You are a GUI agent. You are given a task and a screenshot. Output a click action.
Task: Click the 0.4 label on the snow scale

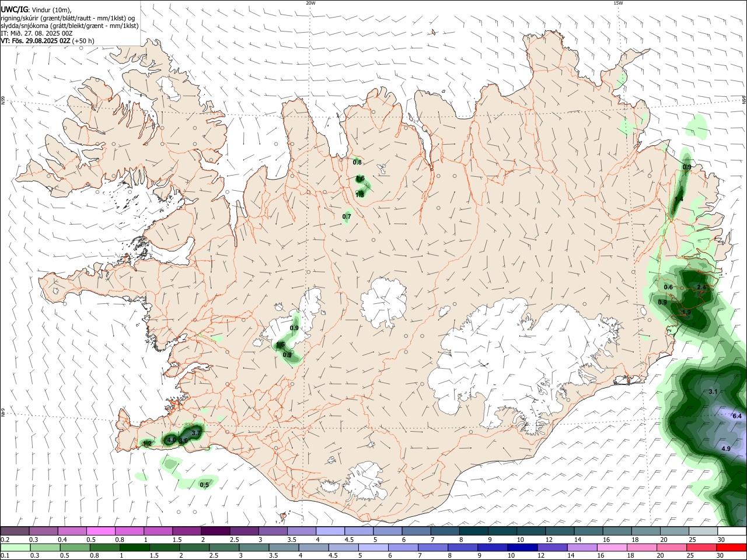click(x=62, y=540)
